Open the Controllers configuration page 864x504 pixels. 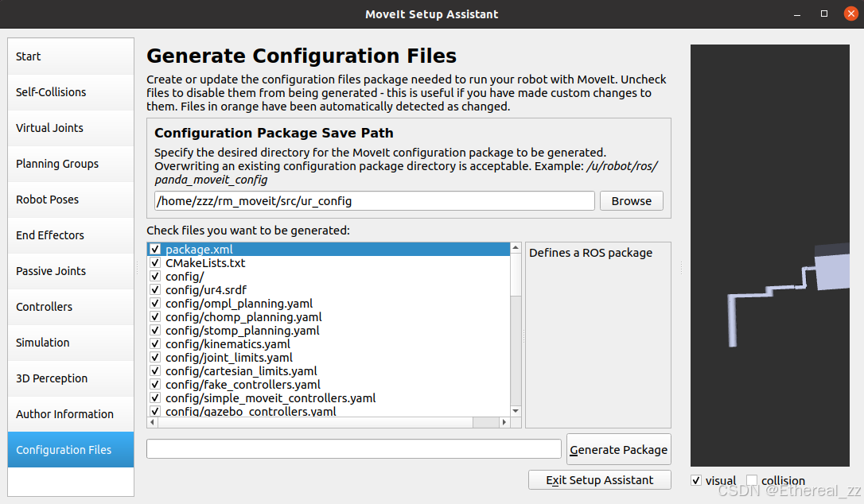pyautogui.click(x=44, y=306)
